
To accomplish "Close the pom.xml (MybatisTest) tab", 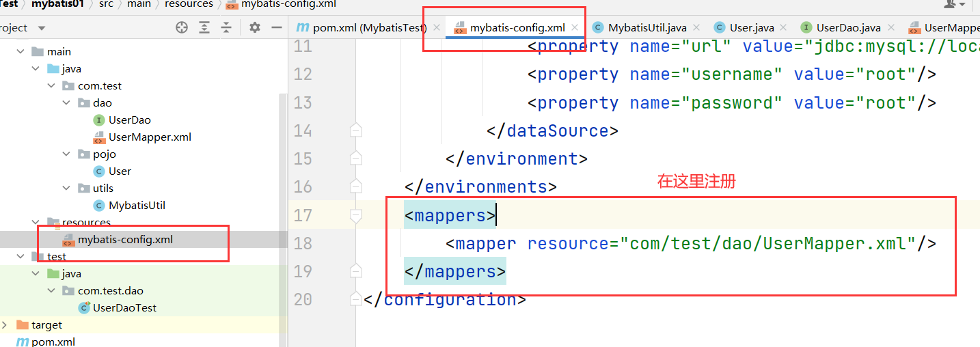I will (437, 28).
